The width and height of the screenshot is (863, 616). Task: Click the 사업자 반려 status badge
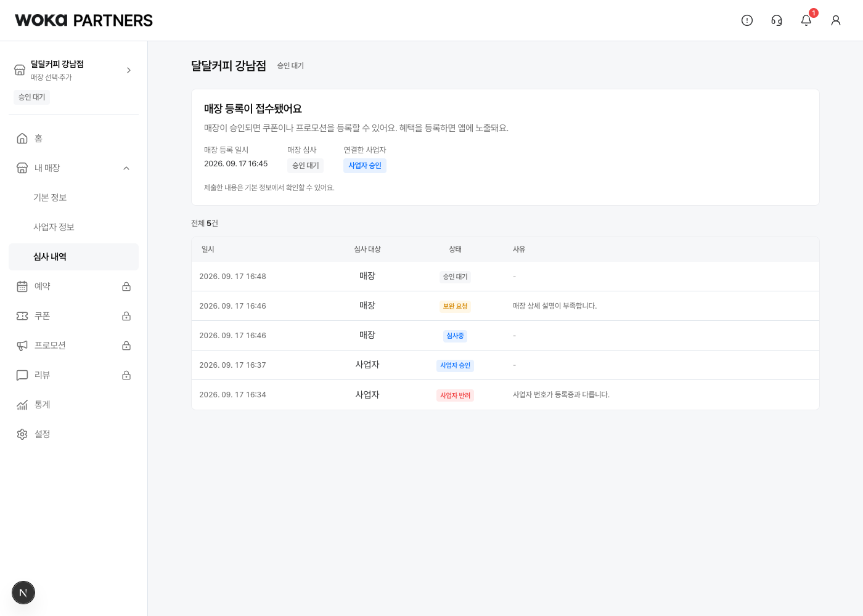[x=455, y=395]
